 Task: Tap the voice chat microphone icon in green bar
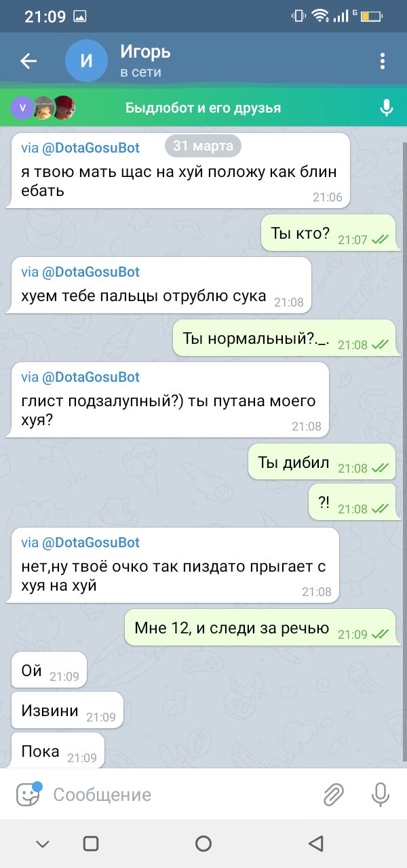pos(386,108)
